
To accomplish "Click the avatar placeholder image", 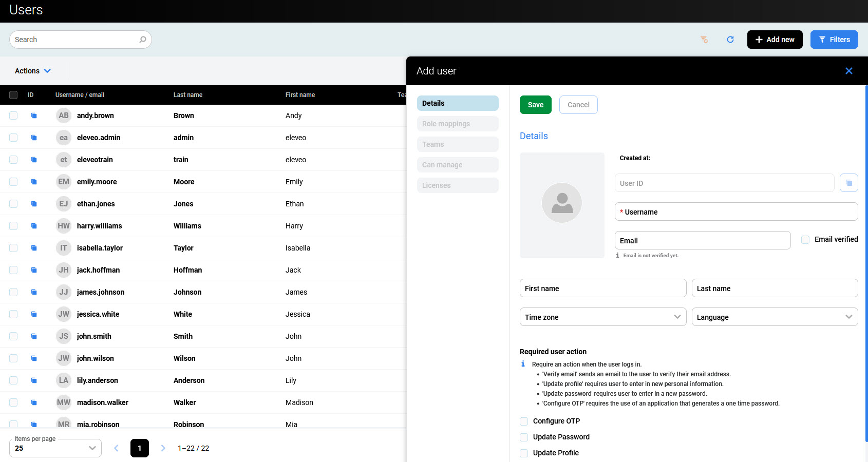I will point(562,203).
